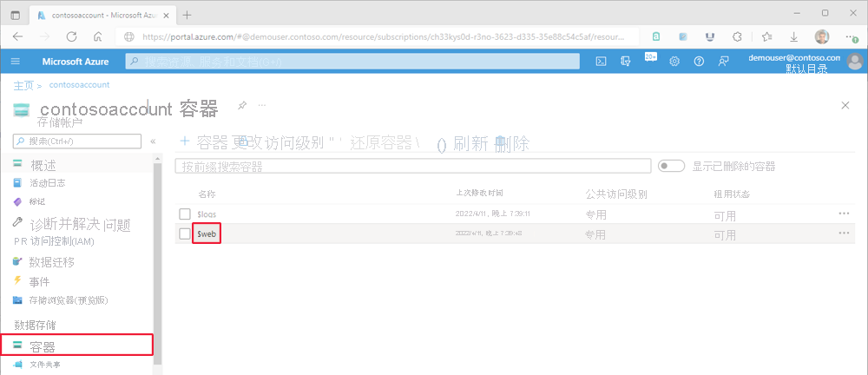This screenshot has height=375, width=868.
Task: Toggle 显示已删除的容器 switch
Action: point(672,166)
